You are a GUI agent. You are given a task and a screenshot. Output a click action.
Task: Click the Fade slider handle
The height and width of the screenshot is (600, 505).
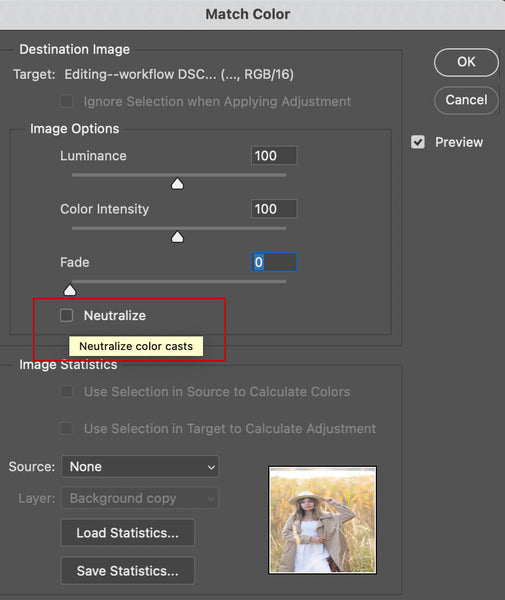tap(70, 290)
